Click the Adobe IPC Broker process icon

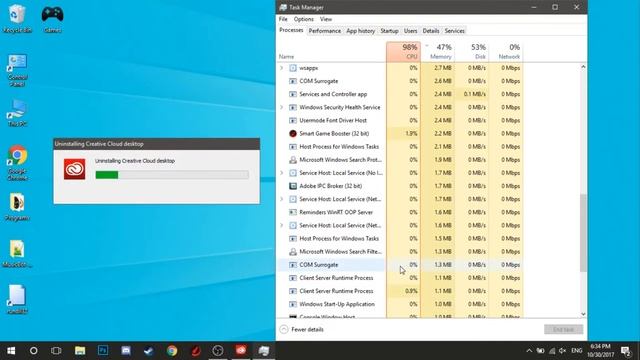[293, 186]
